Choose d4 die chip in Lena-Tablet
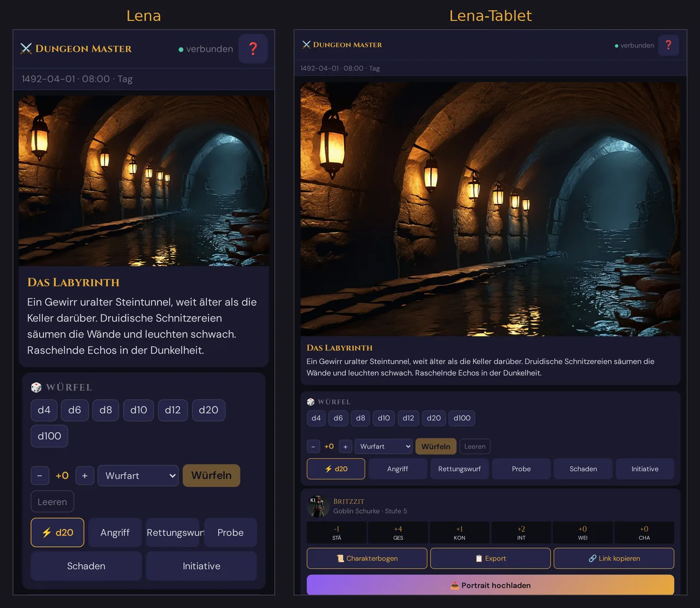This screenshot has width=700, height=608. (316, 418)
